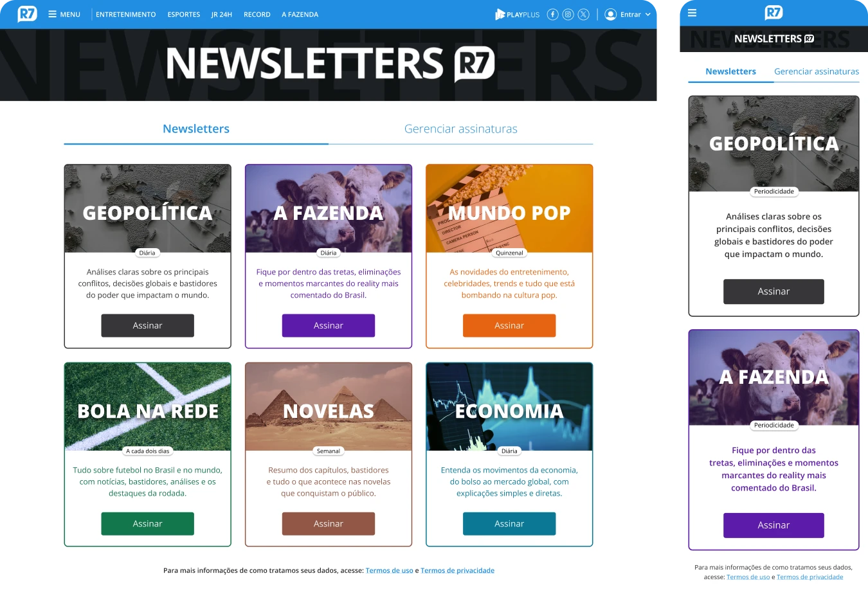
Task: Go to ENTRETENIMENTO menu item
Action: tap(125, 14)
